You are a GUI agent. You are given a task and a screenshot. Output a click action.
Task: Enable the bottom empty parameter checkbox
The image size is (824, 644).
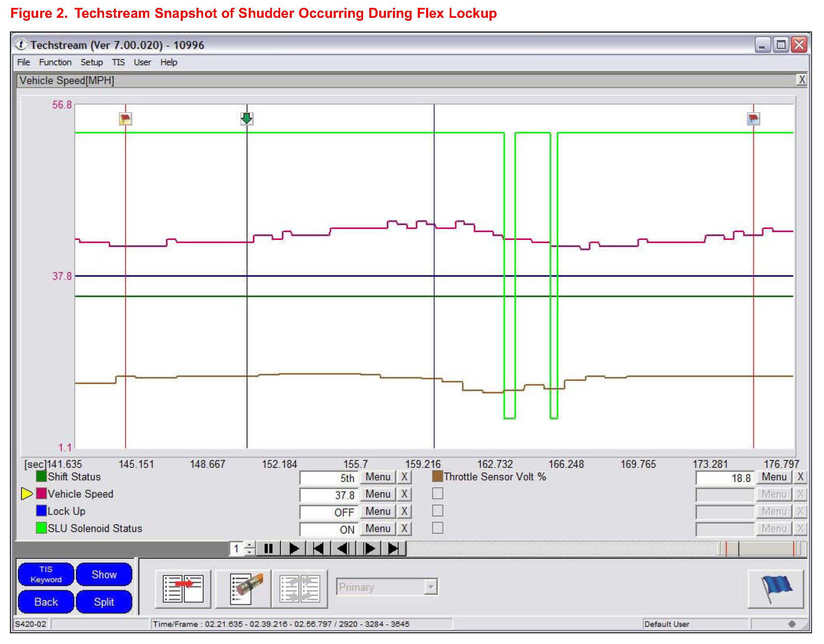pos(437,528)
